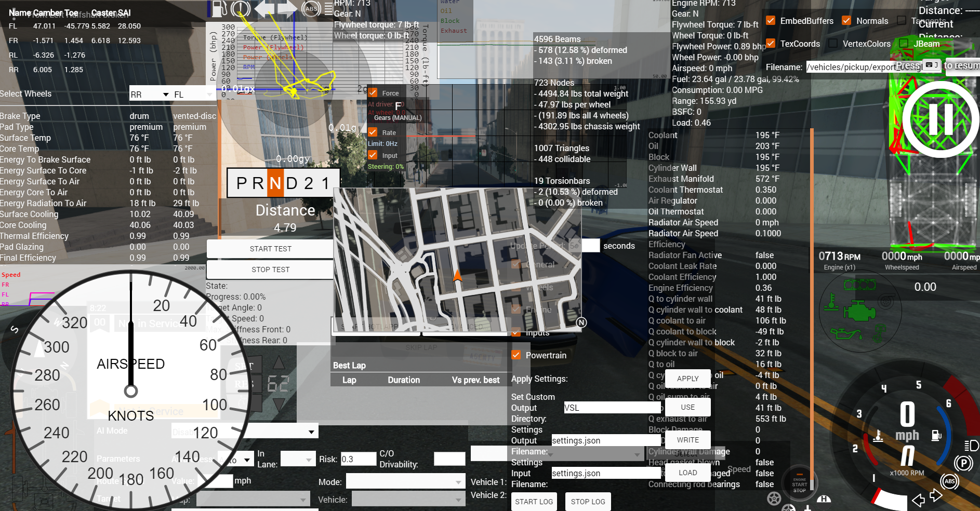Select N in gear selector

pyautogui.click(x=275, y=183)
